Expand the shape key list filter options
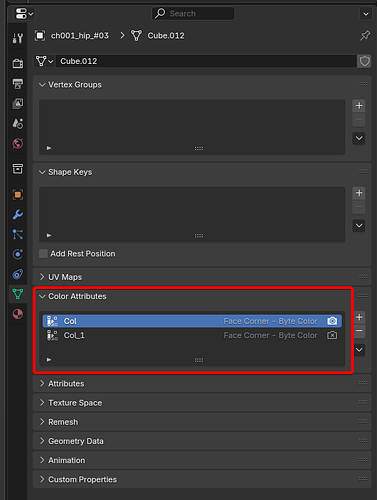Screen dimensions: 377x500 49,235
